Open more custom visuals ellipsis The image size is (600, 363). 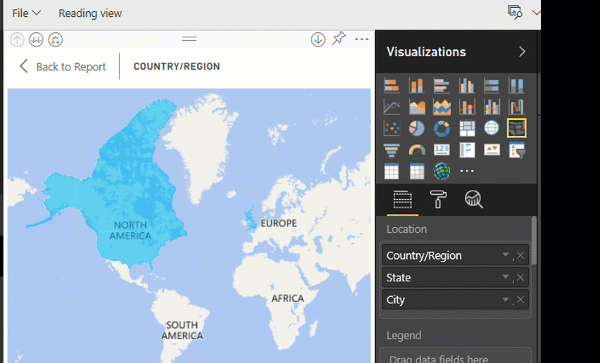coord(467,171)
